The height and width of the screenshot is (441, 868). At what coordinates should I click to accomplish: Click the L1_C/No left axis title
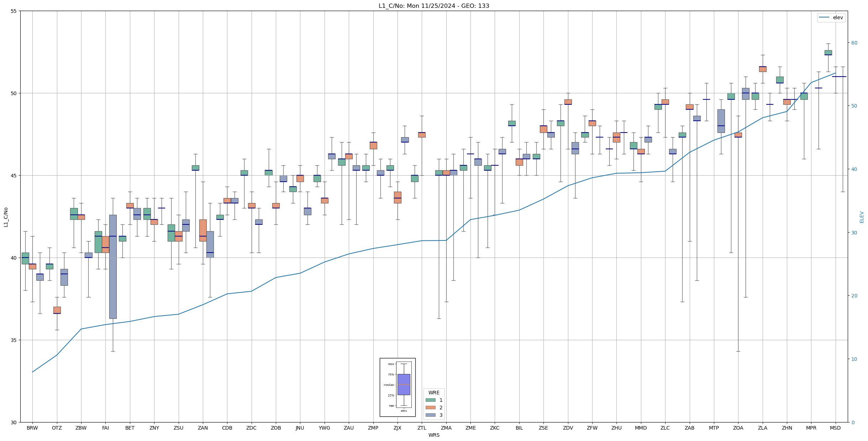click(6, 217)
